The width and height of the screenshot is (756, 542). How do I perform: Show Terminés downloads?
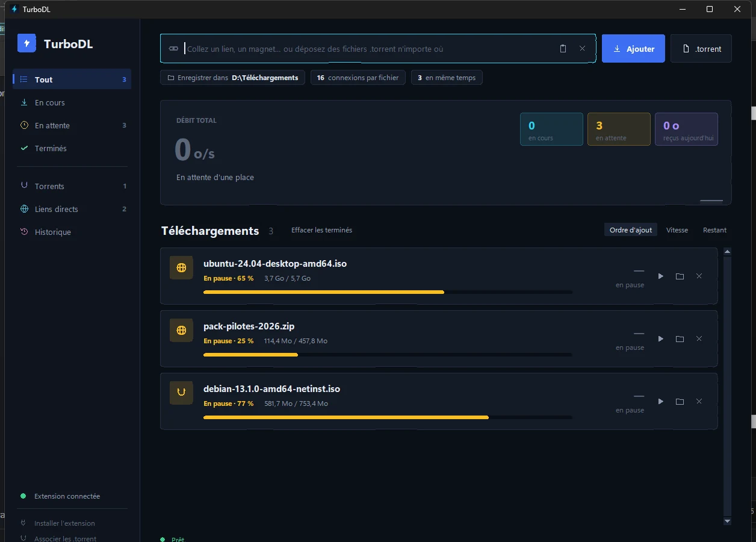pos(72,148)
